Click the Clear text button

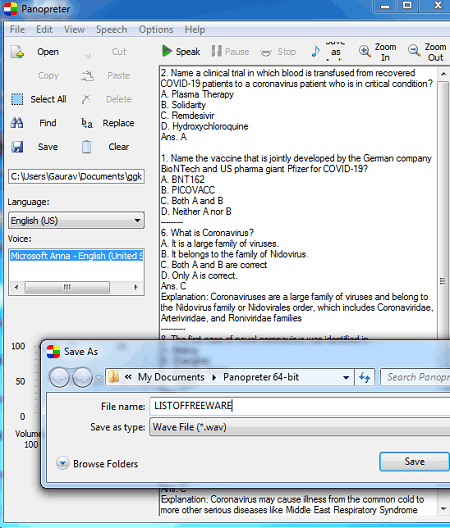pos(119,147)
